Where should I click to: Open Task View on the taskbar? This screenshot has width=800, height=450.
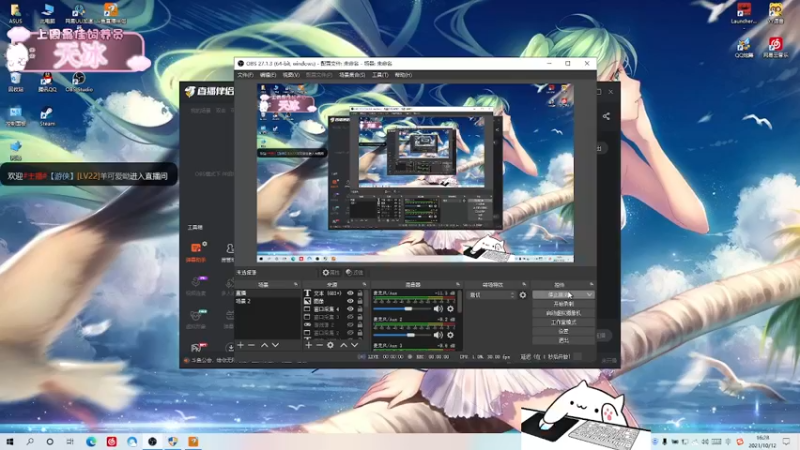(x=70, y=442)
